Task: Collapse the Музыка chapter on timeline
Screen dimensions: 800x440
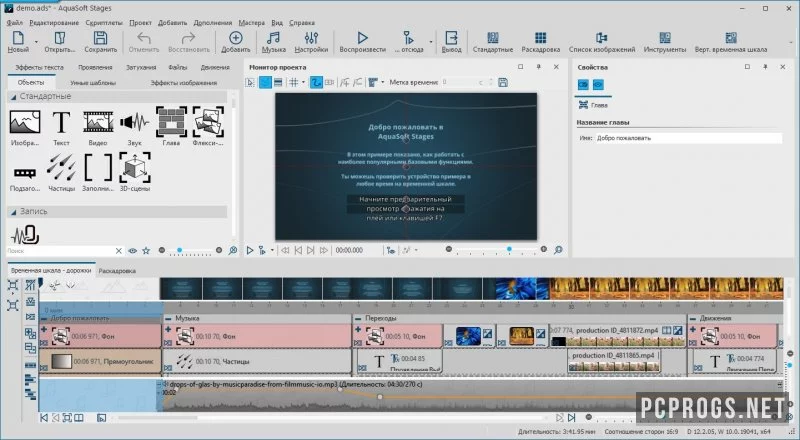Action: (x=168, y=318)
